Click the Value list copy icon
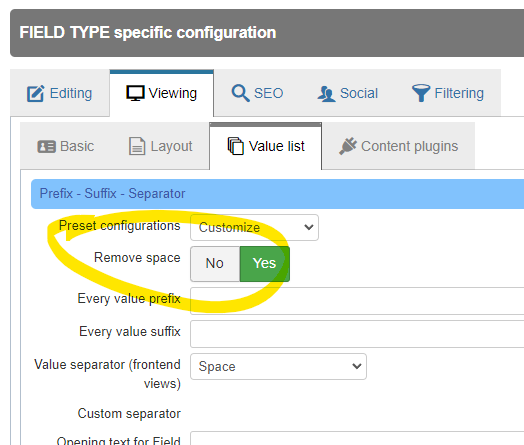 tap(236, 146)
